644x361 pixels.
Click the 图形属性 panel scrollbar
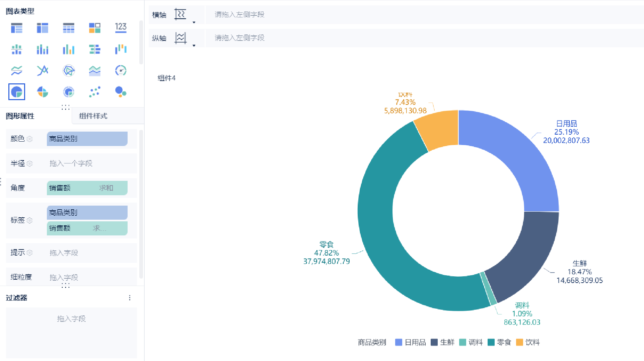[x=141, y=204]
